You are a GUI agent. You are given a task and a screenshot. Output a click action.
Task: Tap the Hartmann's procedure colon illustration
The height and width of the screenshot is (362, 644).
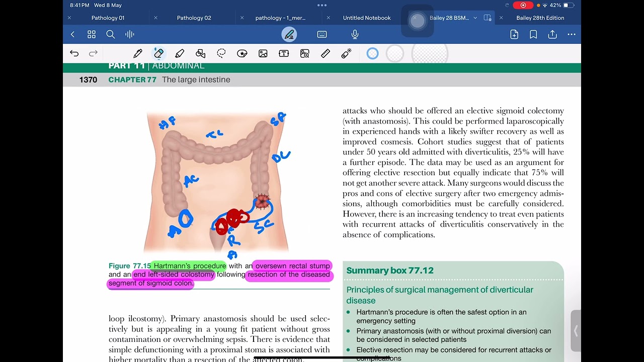(218, 182)
